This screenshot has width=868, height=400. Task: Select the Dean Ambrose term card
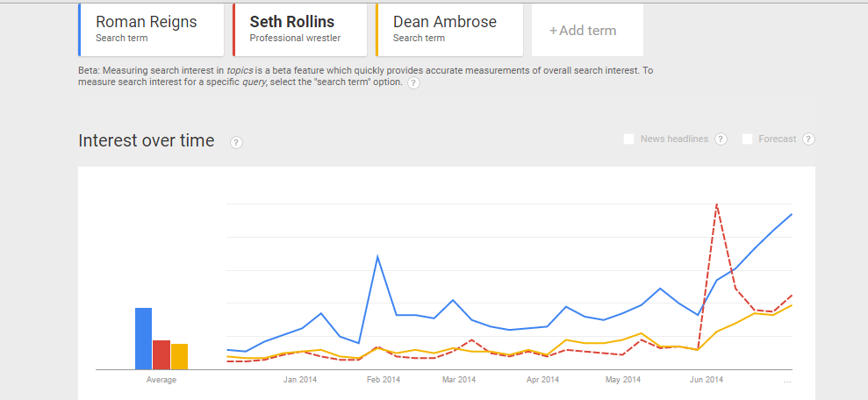(x=448, y=29)
